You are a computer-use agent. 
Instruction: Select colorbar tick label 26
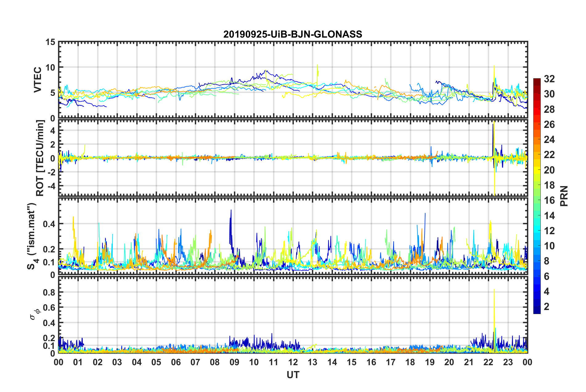(549, 125)
